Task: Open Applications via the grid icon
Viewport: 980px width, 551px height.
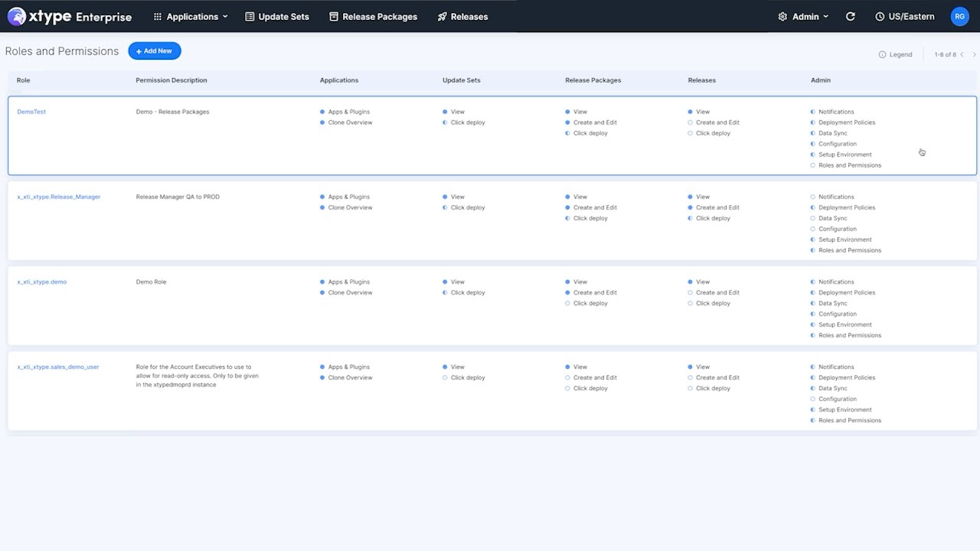Action: (157, 16)
